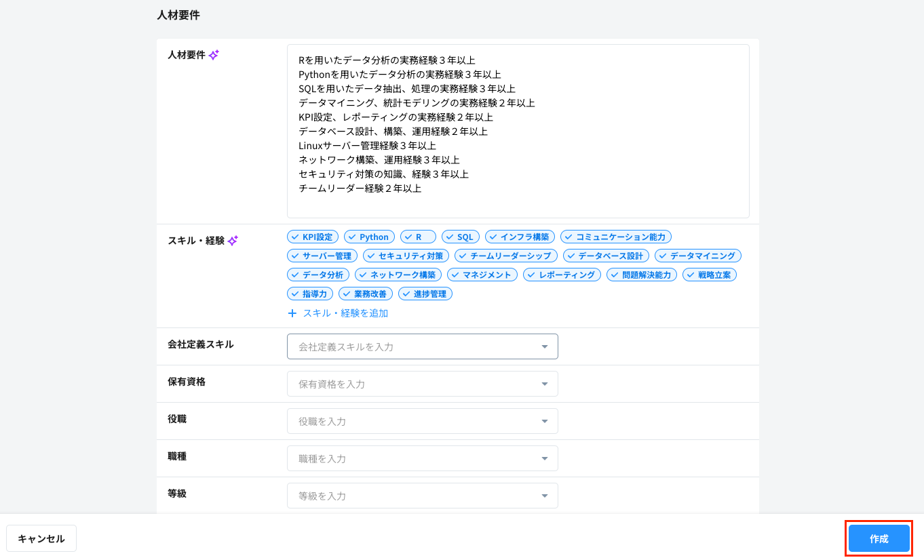924x560 pixels.
Task: Click the キャンセル button
Action: pos(41,538)
